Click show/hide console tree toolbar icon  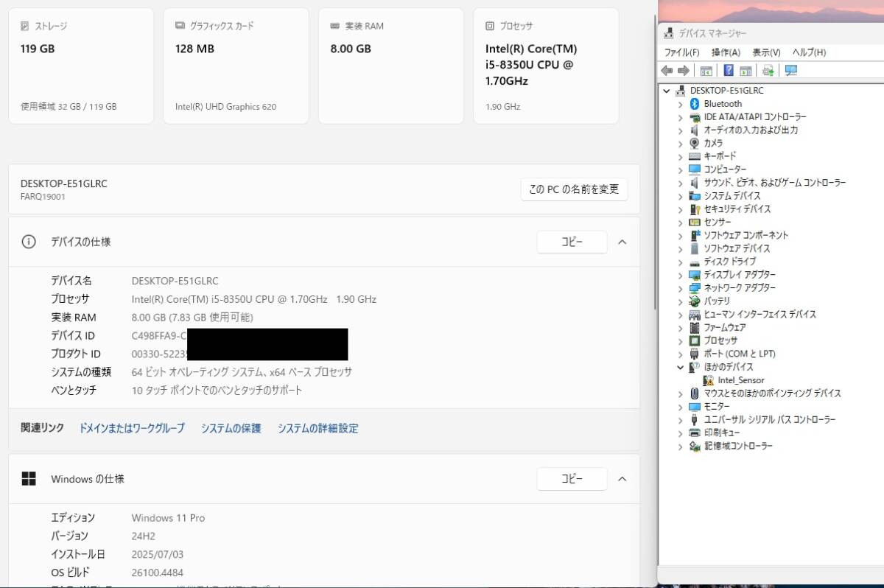coord(706,71)
